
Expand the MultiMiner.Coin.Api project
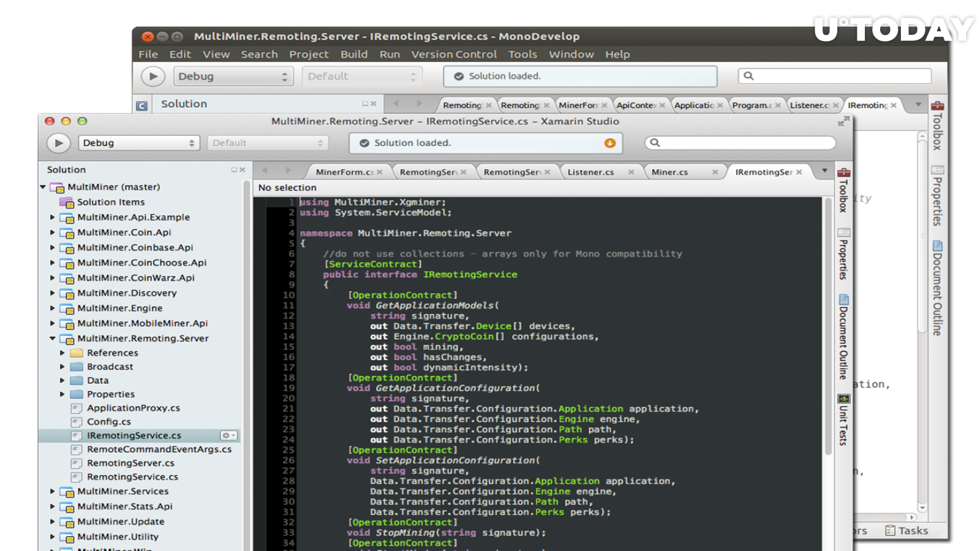(52, 233)
